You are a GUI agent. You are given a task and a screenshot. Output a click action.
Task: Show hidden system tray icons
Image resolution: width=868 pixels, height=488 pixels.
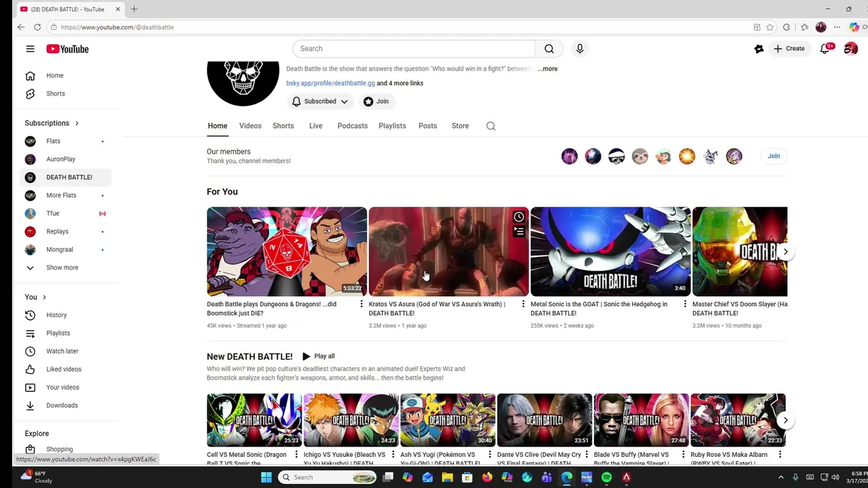coord(781,477)
